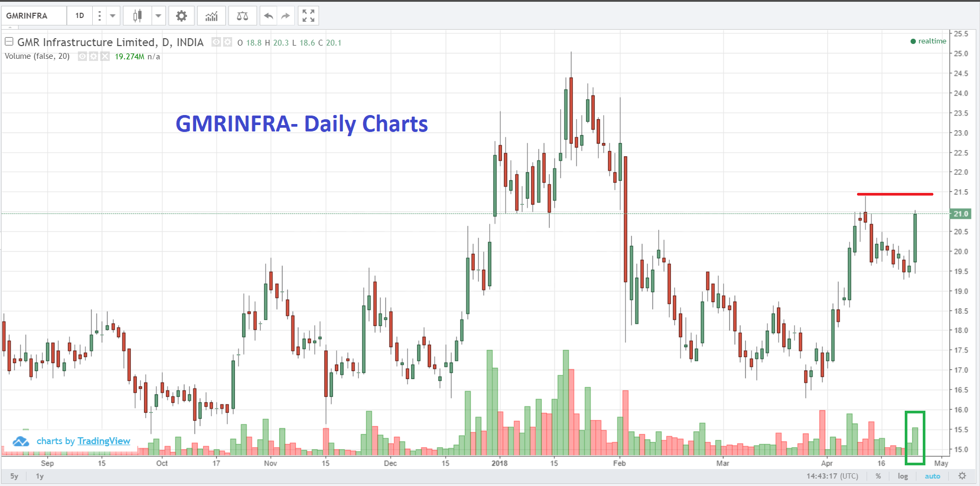
Task: Click the open value 18.8
Action: tap(254, 43)
